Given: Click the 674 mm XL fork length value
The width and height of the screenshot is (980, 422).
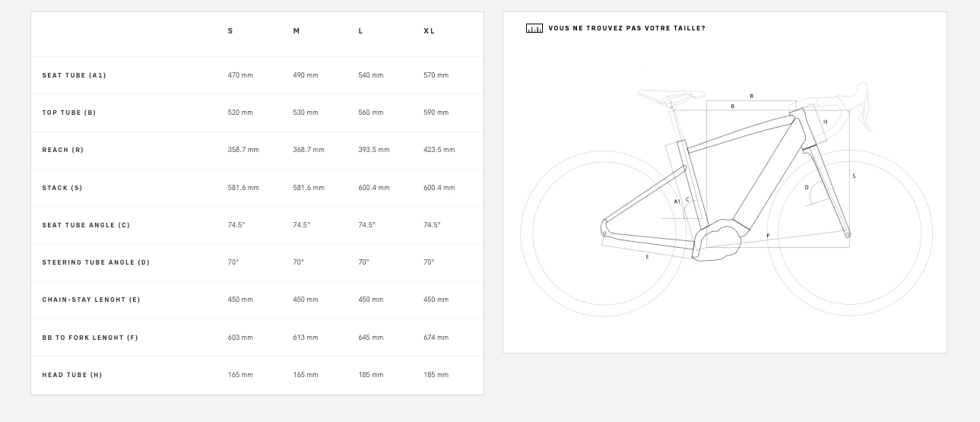Looking at the screenshot, I should tap(436, 338).
